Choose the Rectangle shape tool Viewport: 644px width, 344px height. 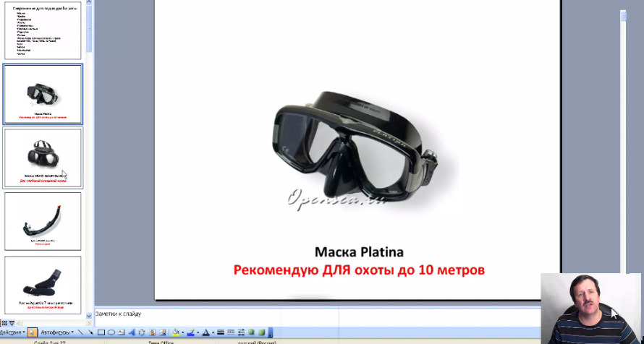click(101, 332)
